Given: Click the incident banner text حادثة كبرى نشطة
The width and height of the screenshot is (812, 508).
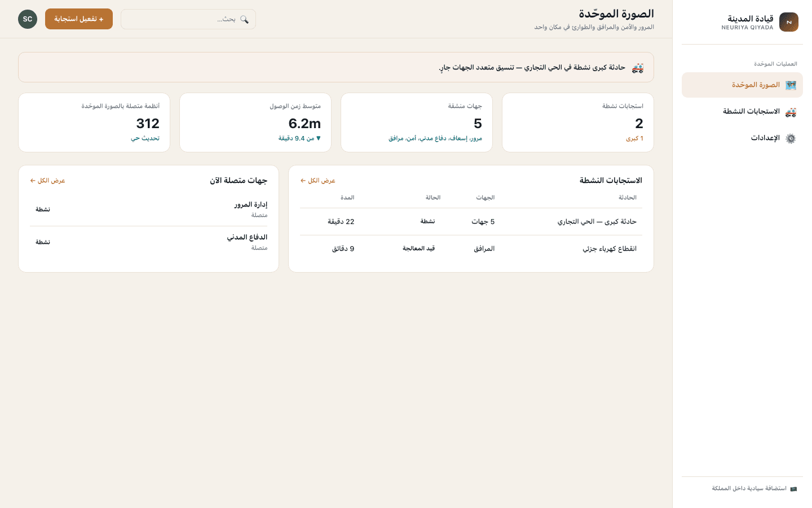Looking at the screenshot, I should [532, 68].
